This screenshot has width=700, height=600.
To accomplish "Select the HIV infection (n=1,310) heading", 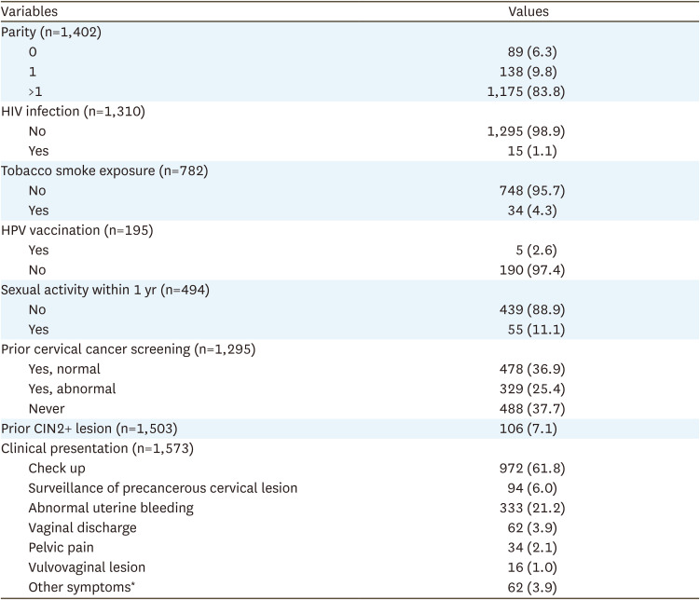I will [x=73, y=111].
